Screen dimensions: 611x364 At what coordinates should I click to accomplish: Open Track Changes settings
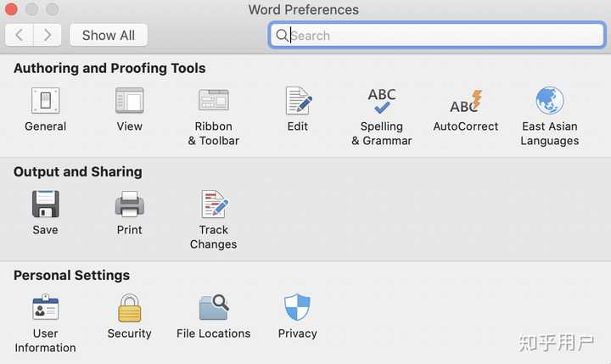(x=214, y=205)
